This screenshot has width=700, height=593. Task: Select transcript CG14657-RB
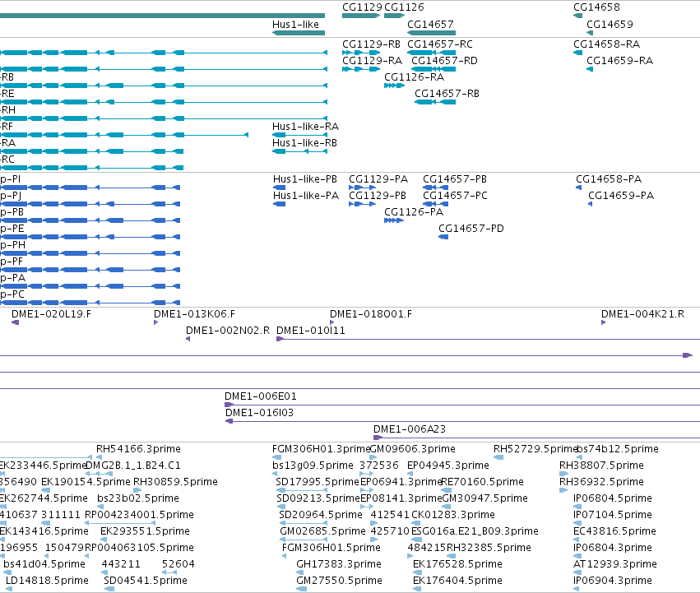tap(447, 94)
